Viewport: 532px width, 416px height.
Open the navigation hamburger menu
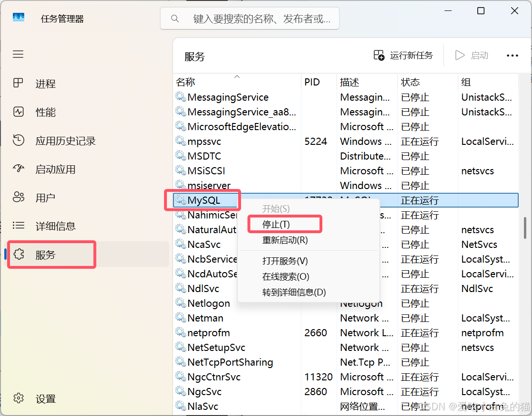point(18,54)
